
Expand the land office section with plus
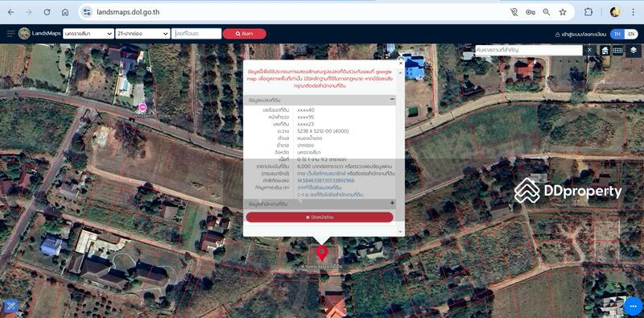tap(392, 204)
